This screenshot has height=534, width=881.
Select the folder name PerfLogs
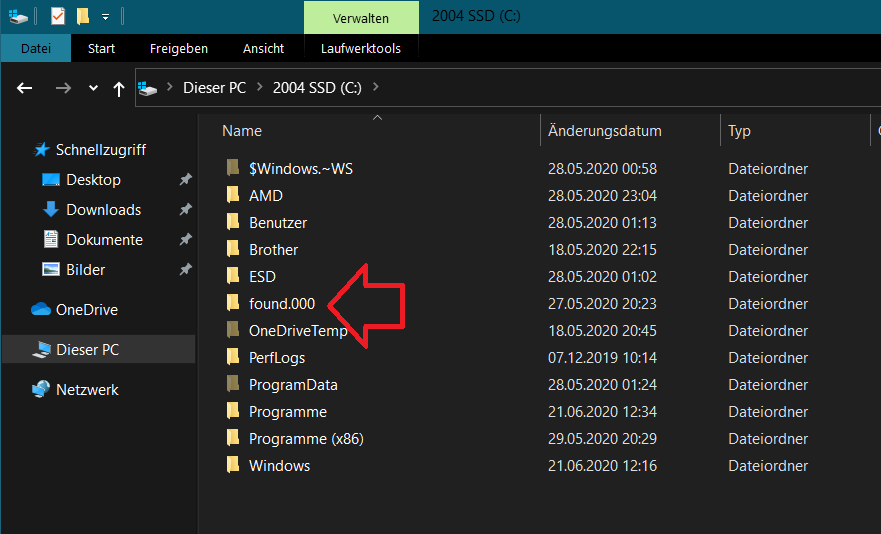click(x=277, y=357)
